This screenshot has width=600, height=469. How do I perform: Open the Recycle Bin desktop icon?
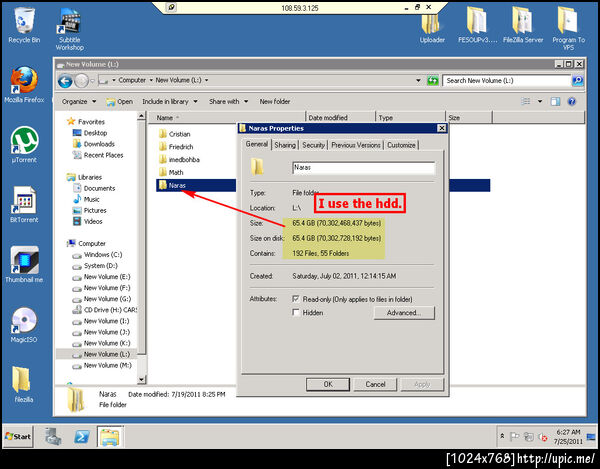[x=24, y=25]
